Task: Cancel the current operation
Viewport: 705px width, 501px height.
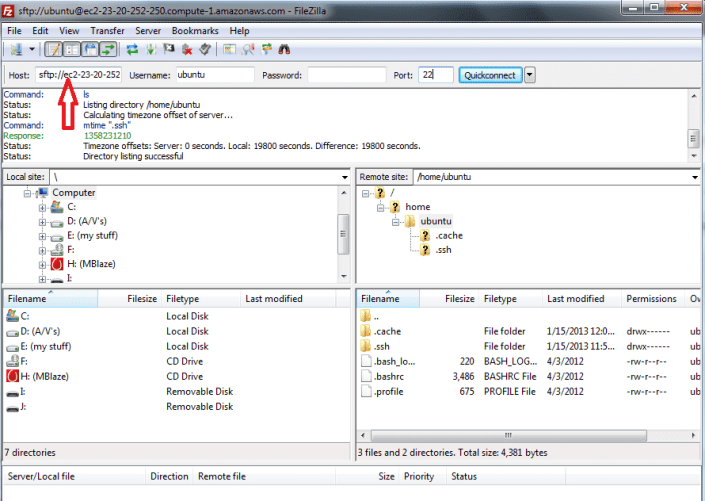Action: coord(169,49)
